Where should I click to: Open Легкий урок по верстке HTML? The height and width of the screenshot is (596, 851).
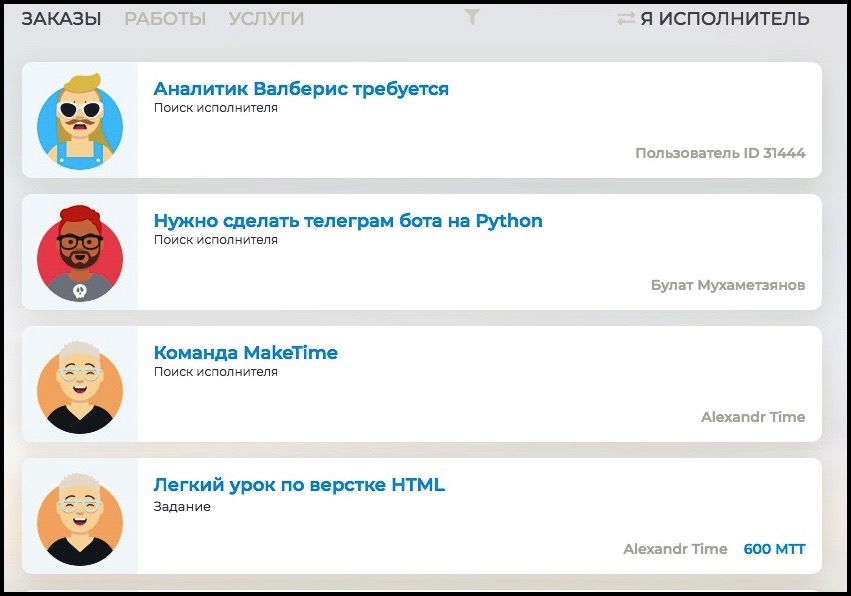tap(299, 484)
